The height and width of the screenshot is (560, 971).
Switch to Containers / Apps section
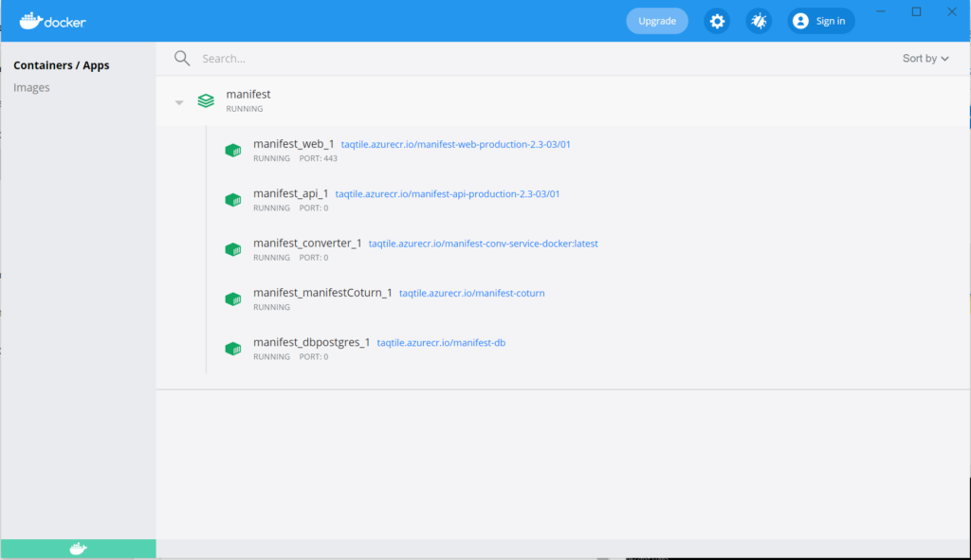[62, 65]
